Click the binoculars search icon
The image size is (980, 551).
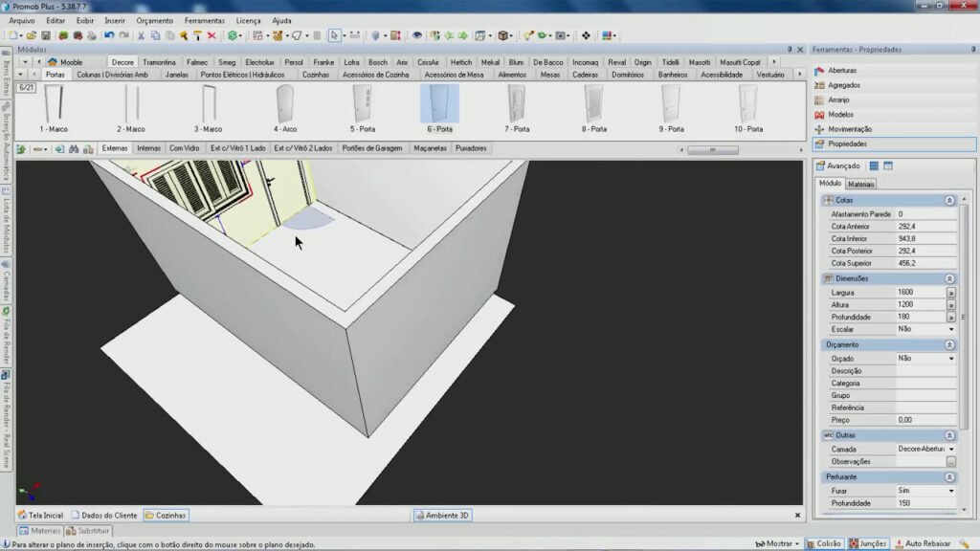tap(74, 149)
